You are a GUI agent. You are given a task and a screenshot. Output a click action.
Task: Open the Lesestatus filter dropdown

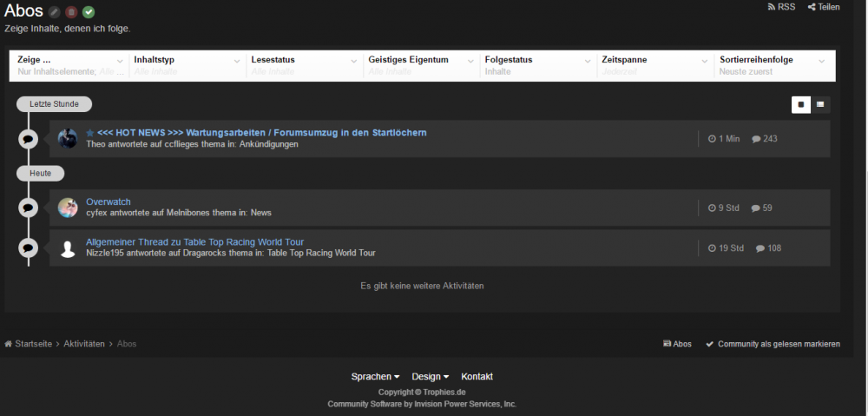(303, 65)
